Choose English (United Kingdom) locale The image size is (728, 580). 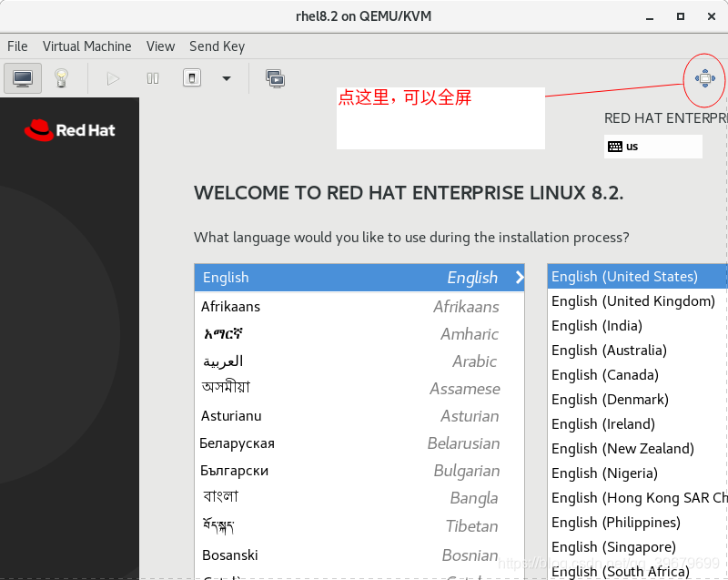point(638,301)
